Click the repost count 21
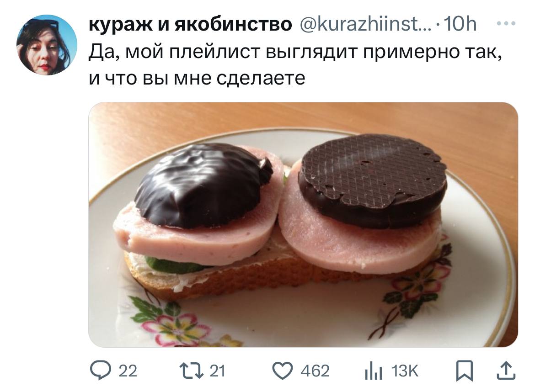Screen dimensions: 535x392 (x=217, y=371)
